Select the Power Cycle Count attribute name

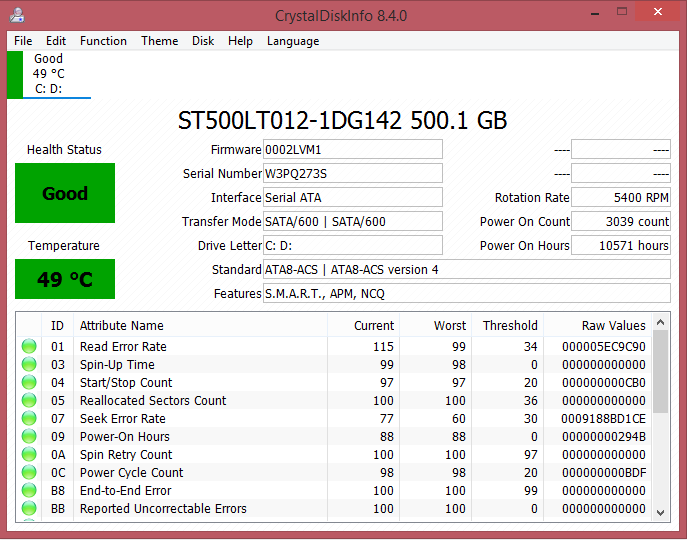click(131, 472)
